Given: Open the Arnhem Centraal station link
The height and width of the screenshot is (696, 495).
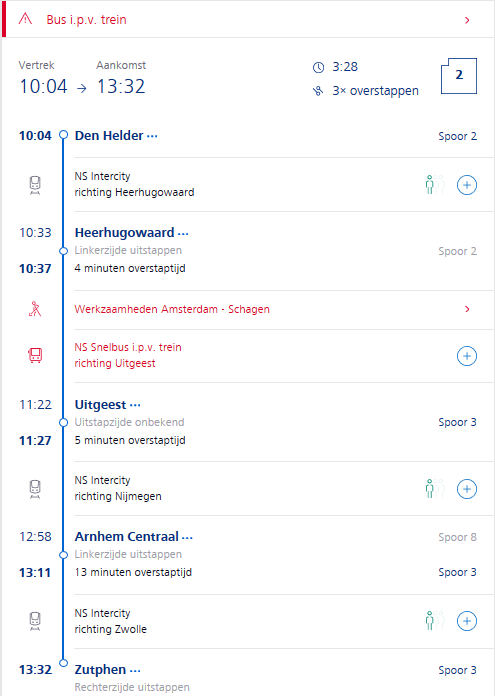Looking at the screenshot, I should tap(127, 537).
